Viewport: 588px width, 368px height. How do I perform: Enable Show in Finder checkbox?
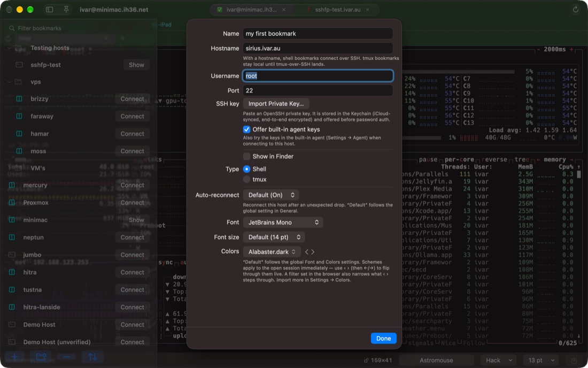(246, 156)
